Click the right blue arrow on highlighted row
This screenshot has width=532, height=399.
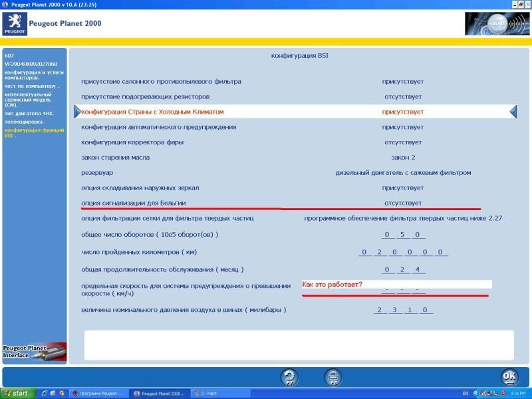[513, 112]
